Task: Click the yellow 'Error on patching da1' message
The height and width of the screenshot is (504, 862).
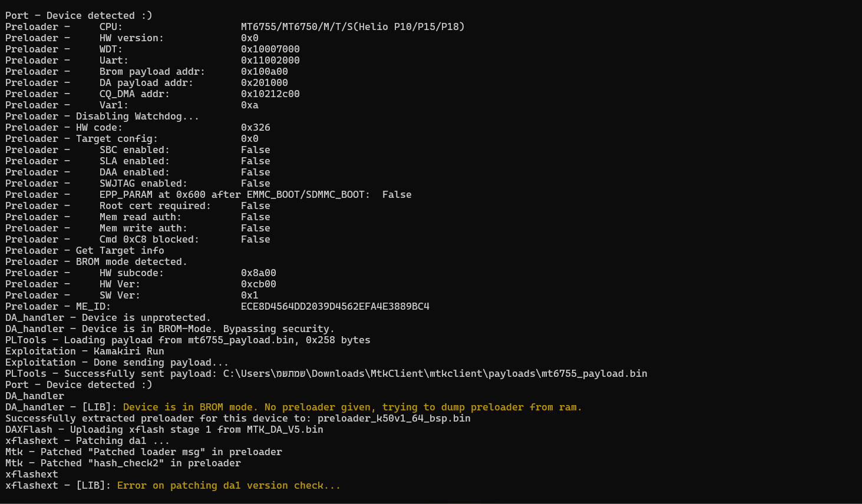Action: 229,485
